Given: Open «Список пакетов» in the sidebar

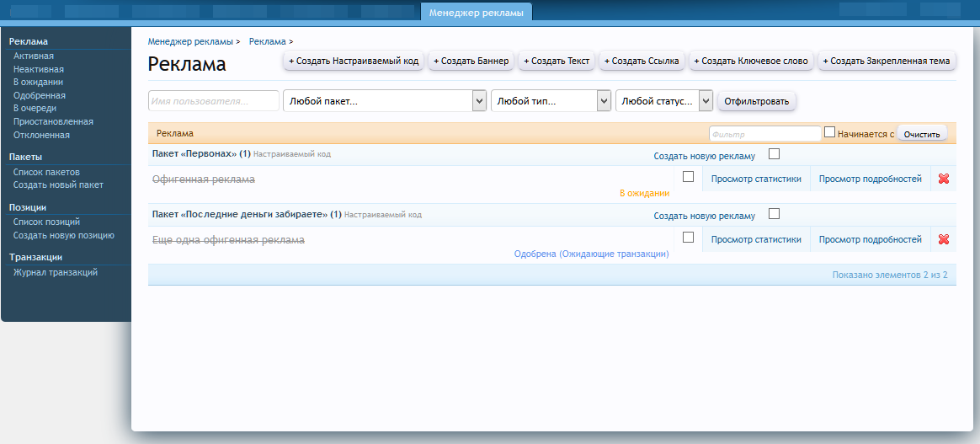Looking at the screenshot, I should coord(47,172).
